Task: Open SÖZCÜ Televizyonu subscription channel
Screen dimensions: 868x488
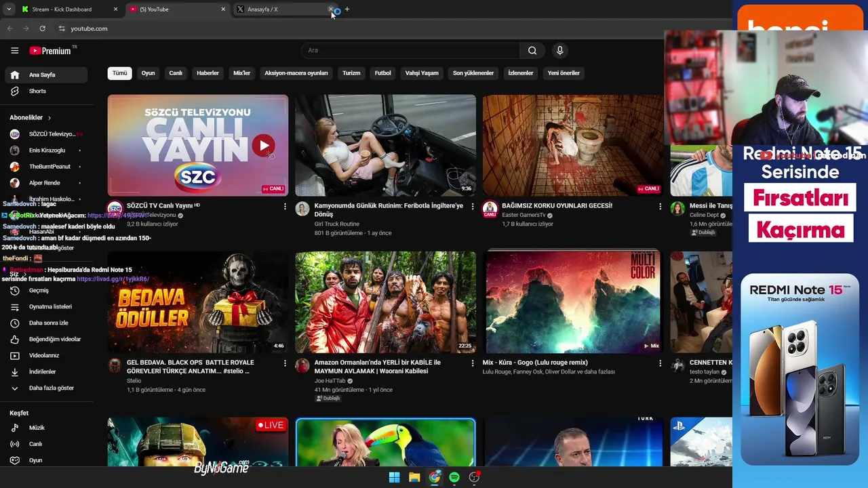Action: click(46, 134)
